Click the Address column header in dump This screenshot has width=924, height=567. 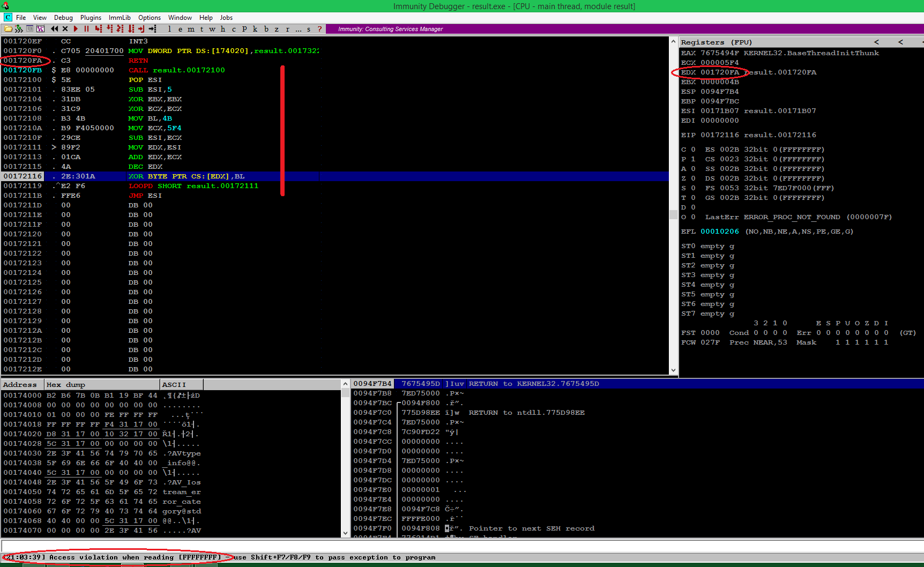(23, 385)
